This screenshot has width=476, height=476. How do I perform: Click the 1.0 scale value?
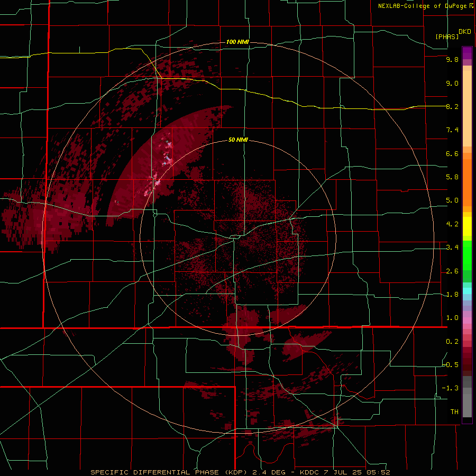click(452, 318)
